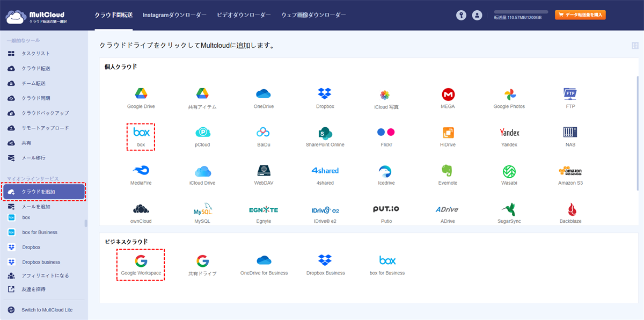Open the user account profile icon
Screen dimensions: 644x320
pos(477,15)
